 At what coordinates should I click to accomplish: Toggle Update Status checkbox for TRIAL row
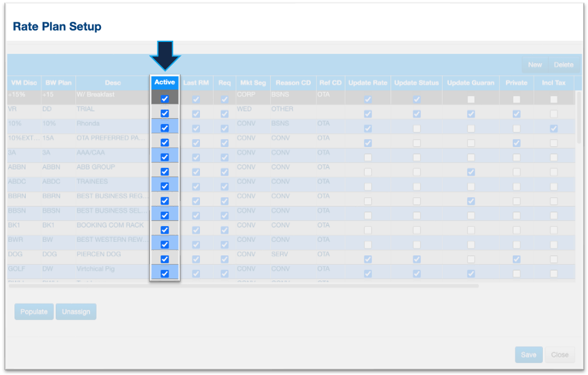tap(416, 114)
